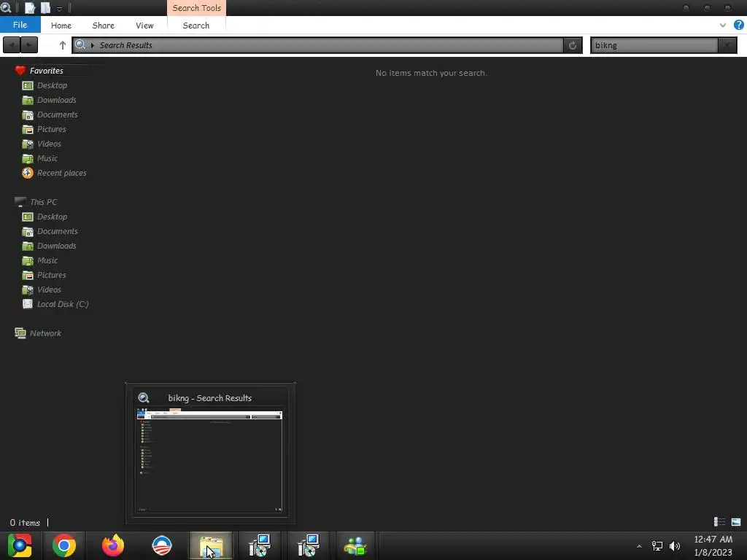Open the first Chrome-style taskbar icon
The image size is (747, 560).
coord(20,545)
